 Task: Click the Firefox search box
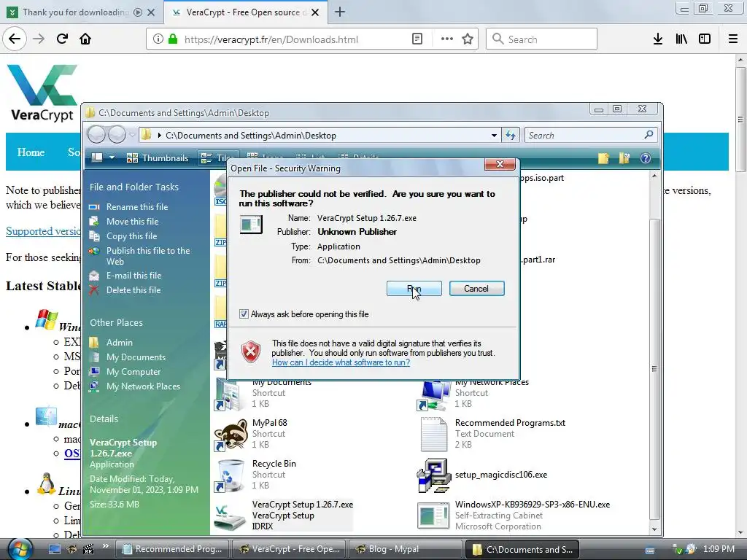(x=542, y=39)
